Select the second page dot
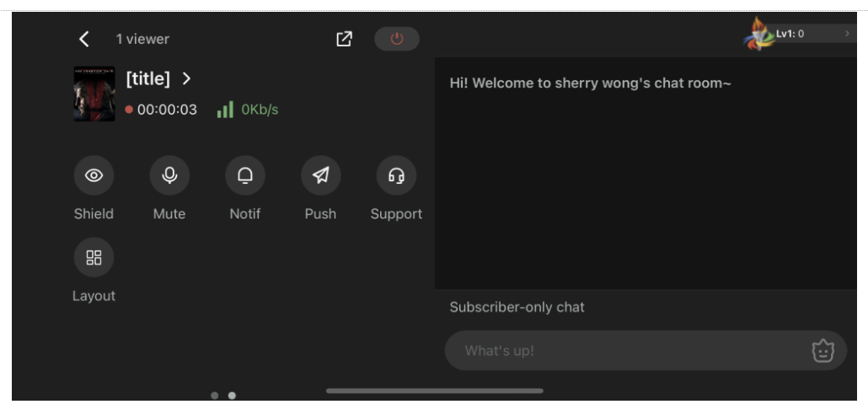Screen dimensions: 868x415 click(x=232, y=396)
